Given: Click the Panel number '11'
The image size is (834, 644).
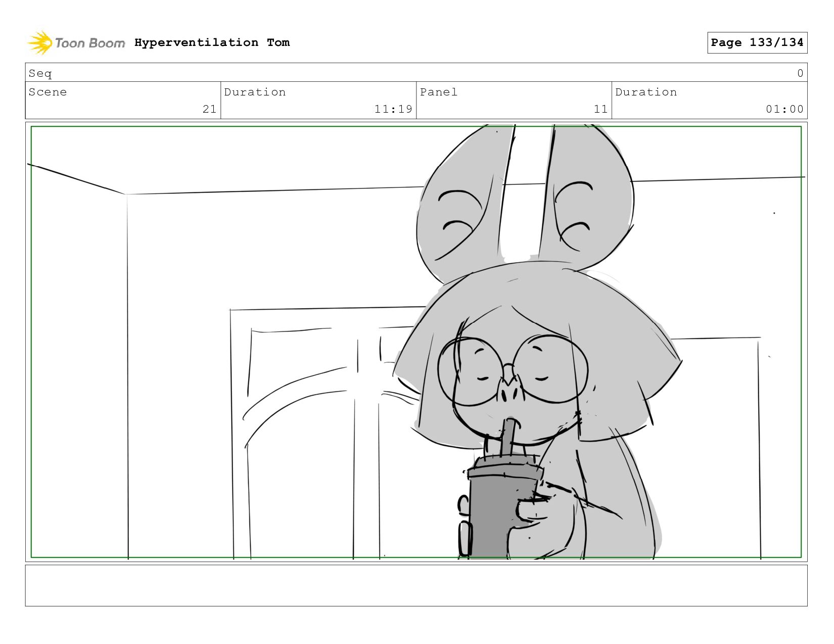Looking at the screenshot, I should (600, 109).
